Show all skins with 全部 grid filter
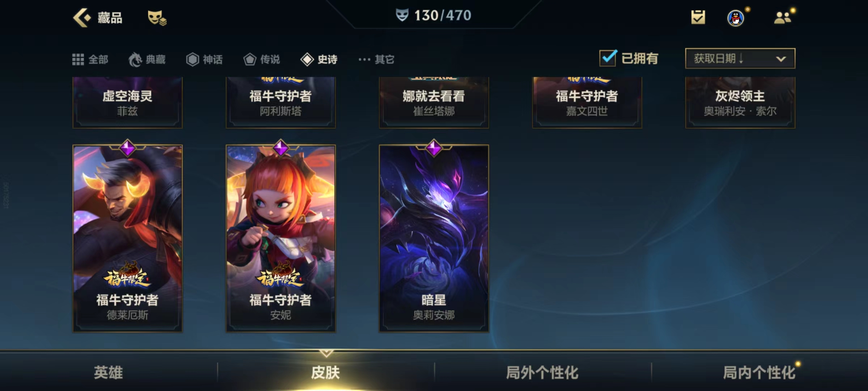The height and width of the screenshot is (391, 868). [x=90, y=59]
